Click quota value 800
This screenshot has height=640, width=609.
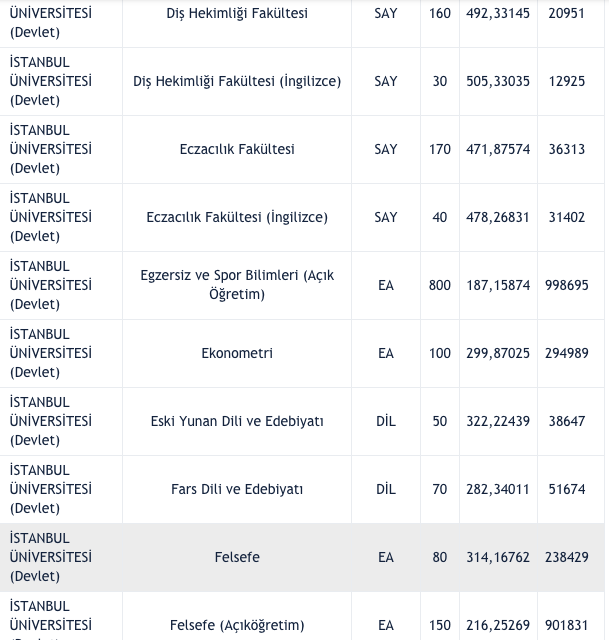point(440,285)
